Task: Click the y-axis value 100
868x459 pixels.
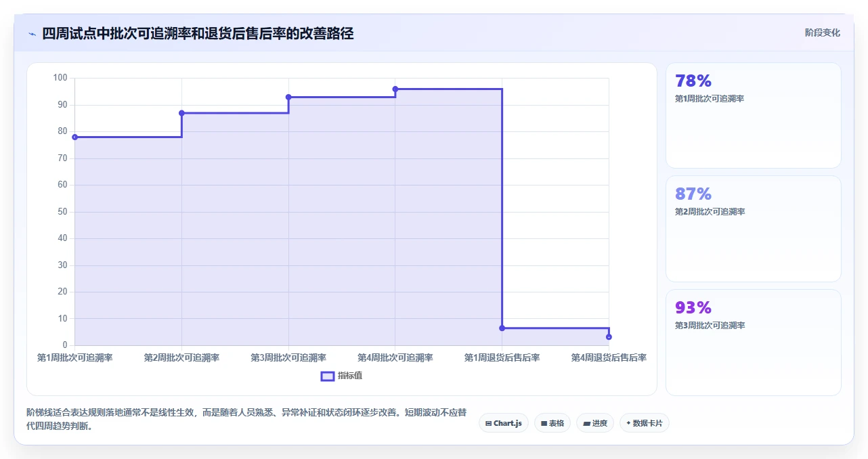Action: 60,78
